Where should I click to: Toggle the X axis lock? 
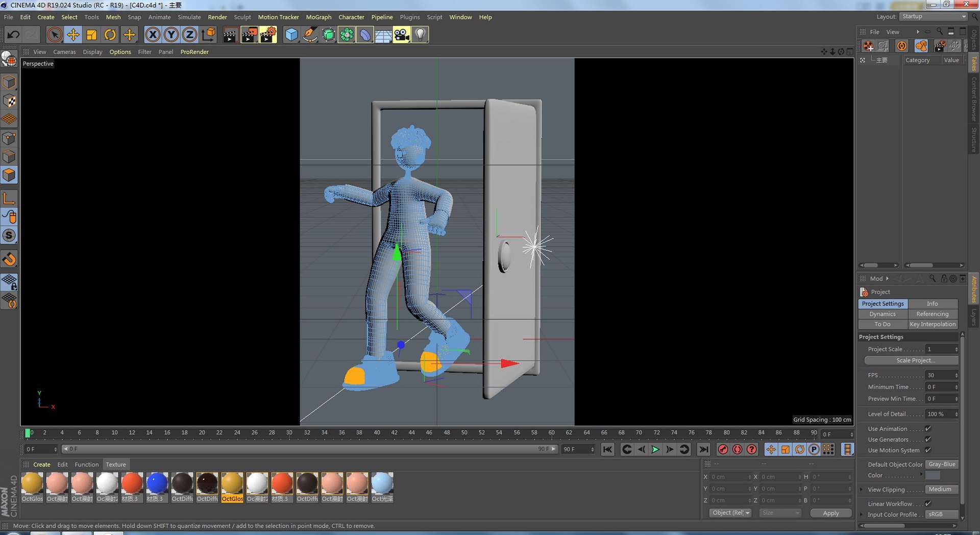coord(153,35)
